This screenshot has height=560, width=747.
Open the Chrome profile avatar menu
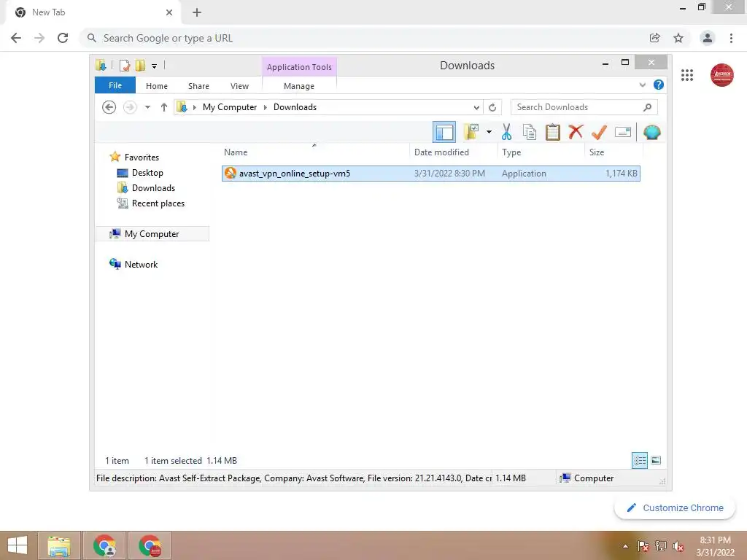pyautogui.click(x=707, y=38)
